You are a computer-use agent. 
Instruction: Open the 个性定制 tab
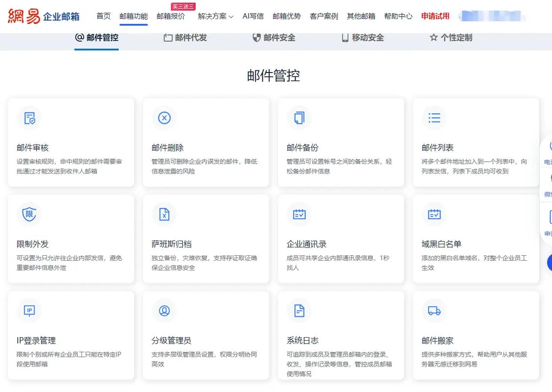tap(450, 37)
